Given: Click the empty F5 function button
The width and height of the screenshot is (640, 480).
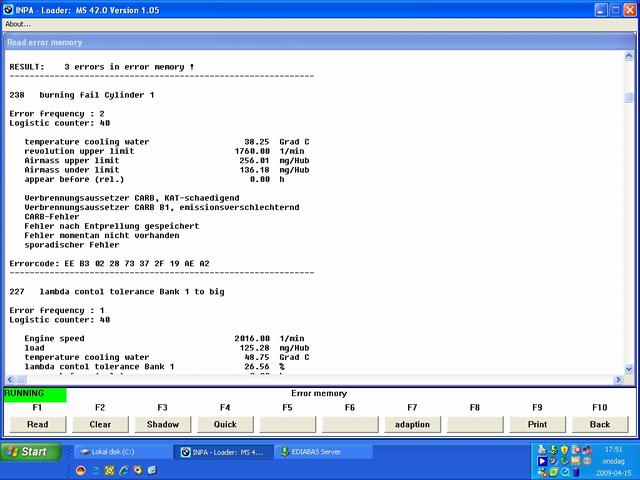Looking at the screenshot, I should pyautogui.click(x=287, y=424).
